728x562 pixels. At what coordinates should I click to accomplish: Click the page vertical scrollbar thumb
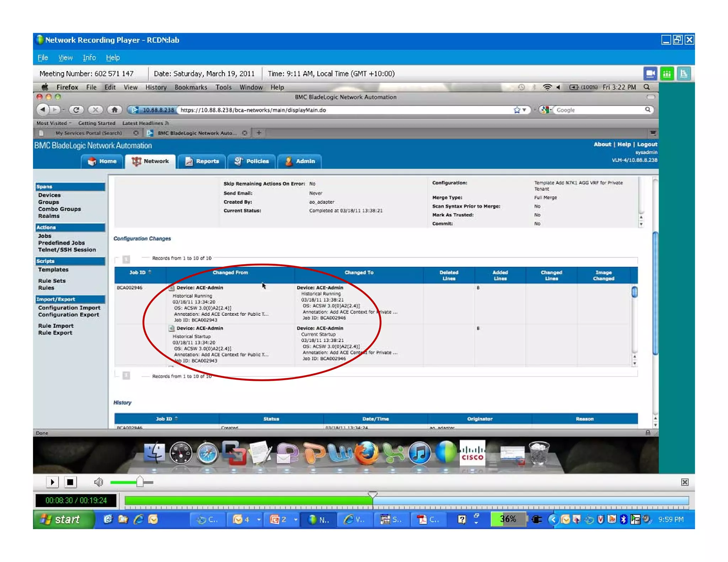point(655,293)
